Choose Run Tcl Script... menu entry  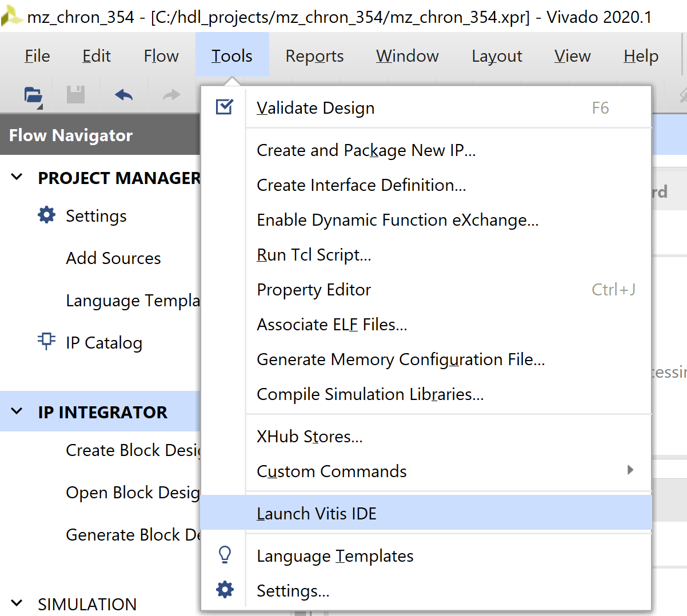click(314, 255)
